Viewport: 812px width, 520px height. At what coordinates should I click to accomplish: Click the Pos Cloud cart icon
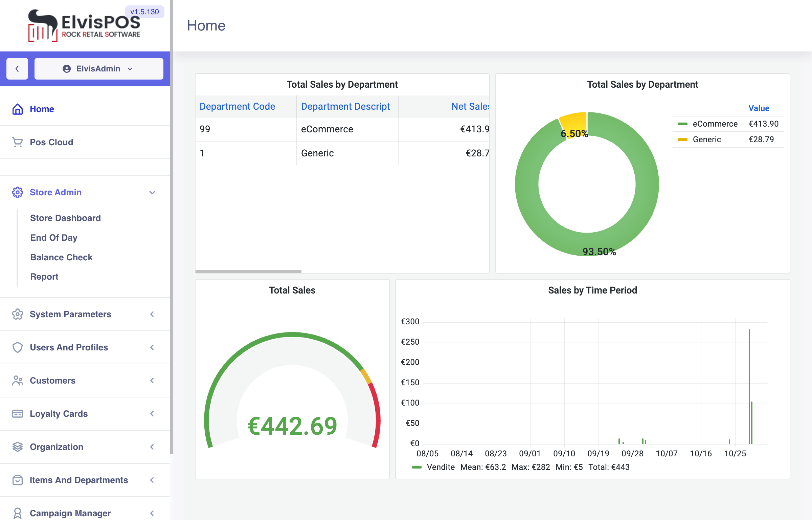tap(18, 142)
